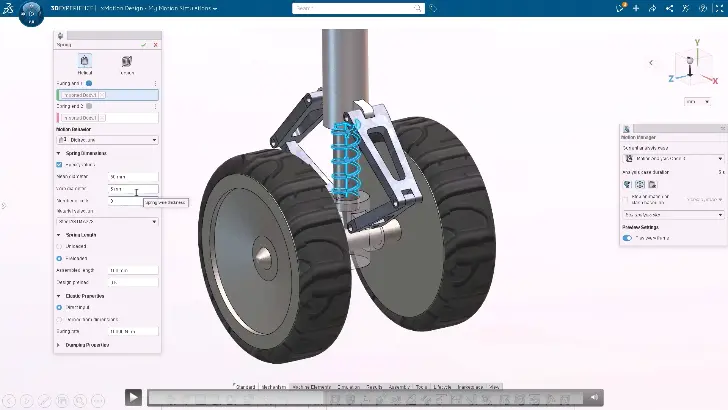Click the video progress bar

[360, 397]
